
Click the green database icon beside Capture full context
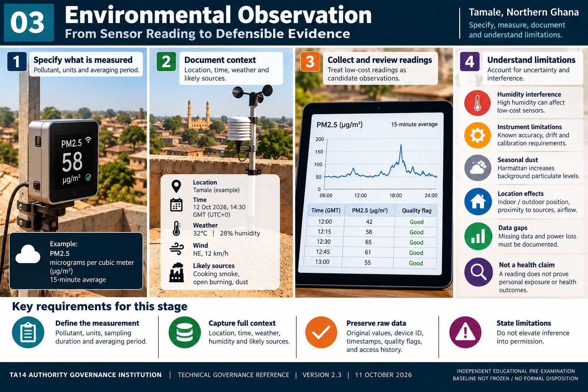pyautogui.click(x=185, y=332)
